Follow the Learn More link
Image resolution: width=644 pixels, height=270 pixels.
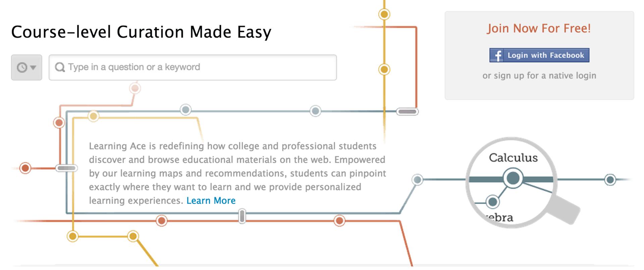pyautogui.click(x=211, y=201)
